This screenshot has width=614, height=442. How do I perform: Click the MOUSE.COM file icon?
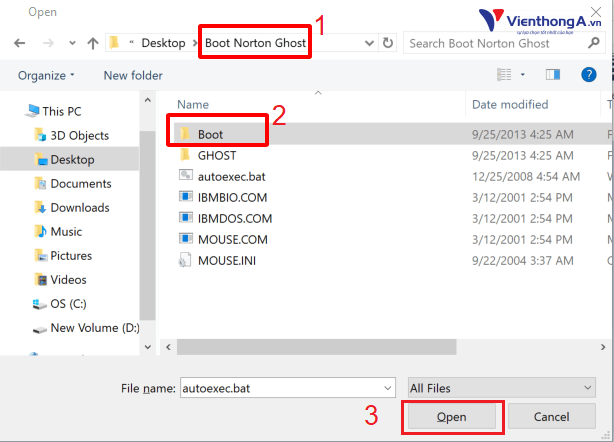coord(186,238)
